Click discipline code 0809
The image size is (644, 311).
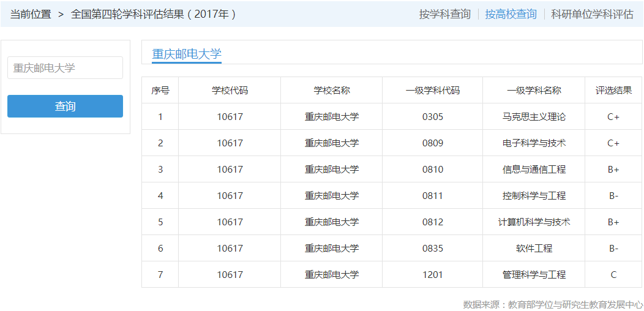tap(432, 143)
